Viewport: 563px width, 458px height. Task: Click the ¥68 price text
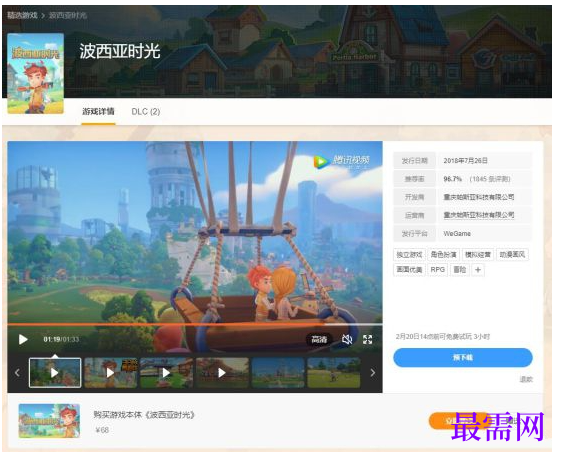[x=102, y=430]
